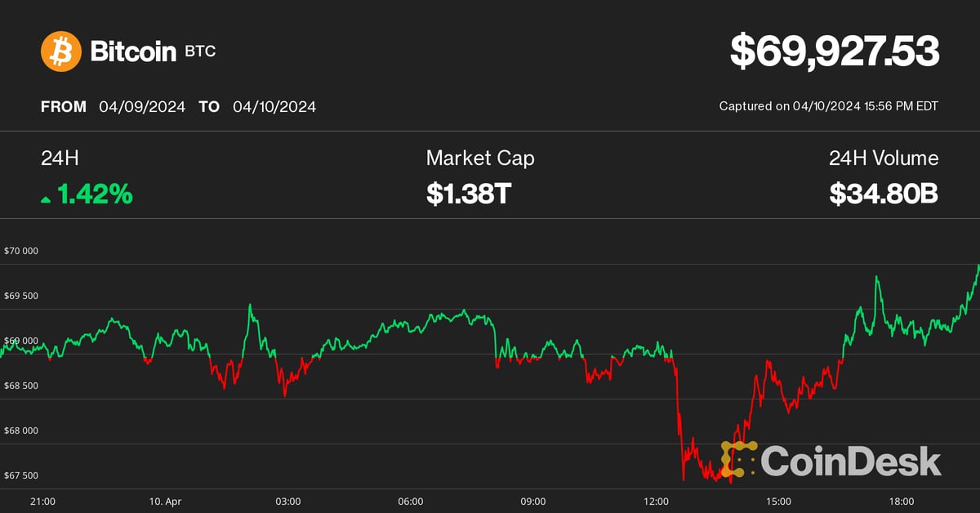Click the $67 500 price axis label
The height and width of the screenshot is (513, 980).
pos(22,475)
